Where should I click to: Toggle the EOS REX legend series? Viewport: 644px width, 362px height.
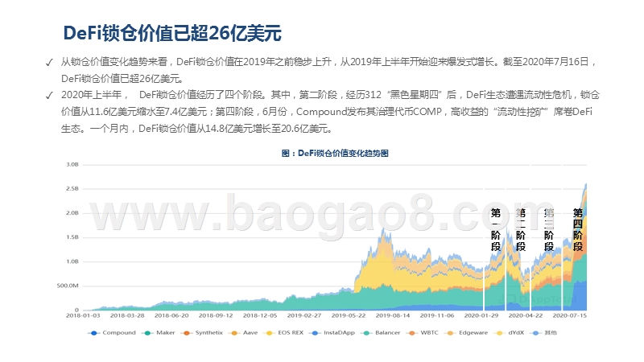click(x=283, y=333)
